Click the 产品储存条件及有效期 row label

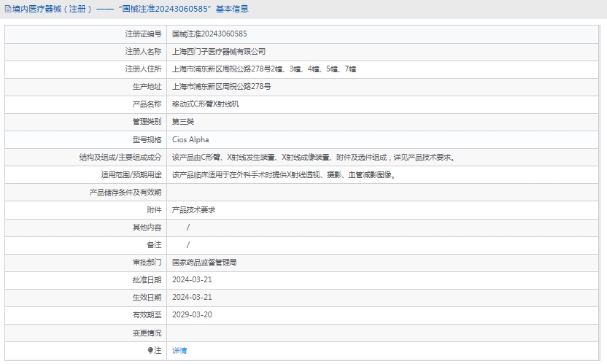pos(125,193)
